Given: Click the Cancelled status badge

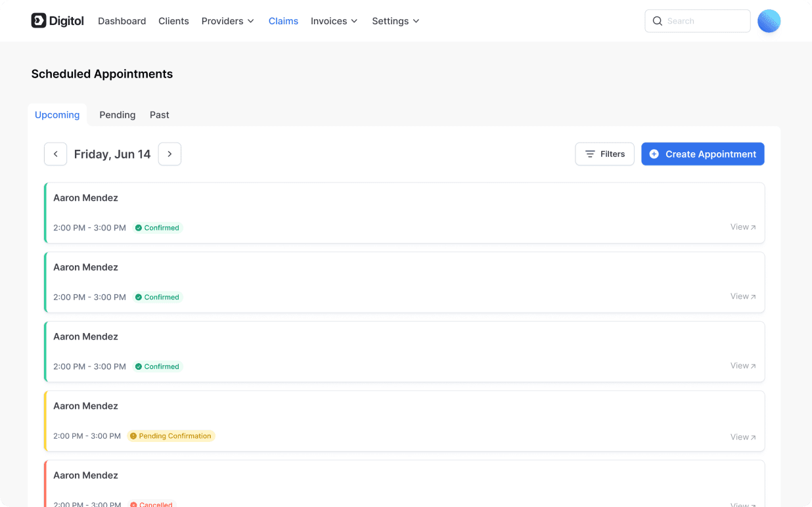Looking at the screenshot, I should pos(152,504).
